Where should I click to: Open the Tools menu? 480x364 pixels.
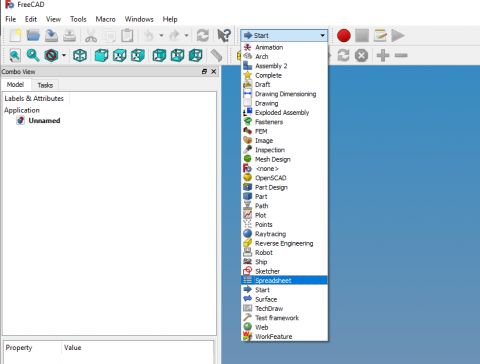78,19
